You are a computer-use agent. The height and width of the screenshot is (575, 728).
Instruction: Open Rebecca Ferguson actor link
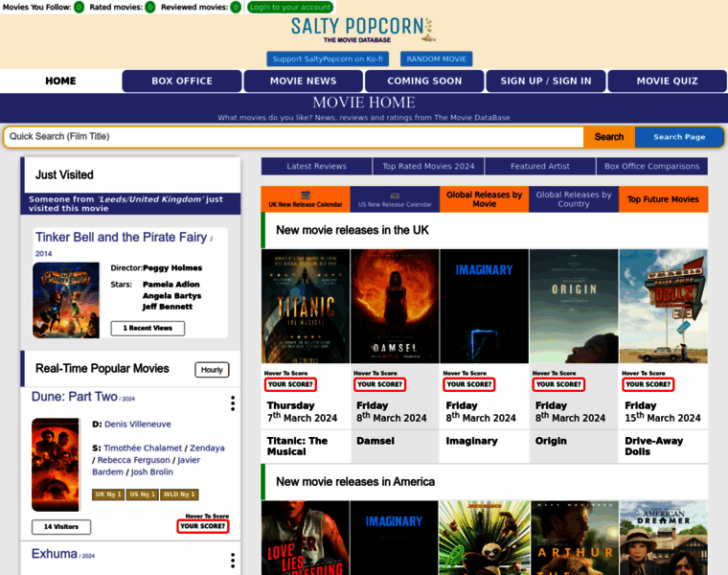pyautogui.click(x=134, y=460)
